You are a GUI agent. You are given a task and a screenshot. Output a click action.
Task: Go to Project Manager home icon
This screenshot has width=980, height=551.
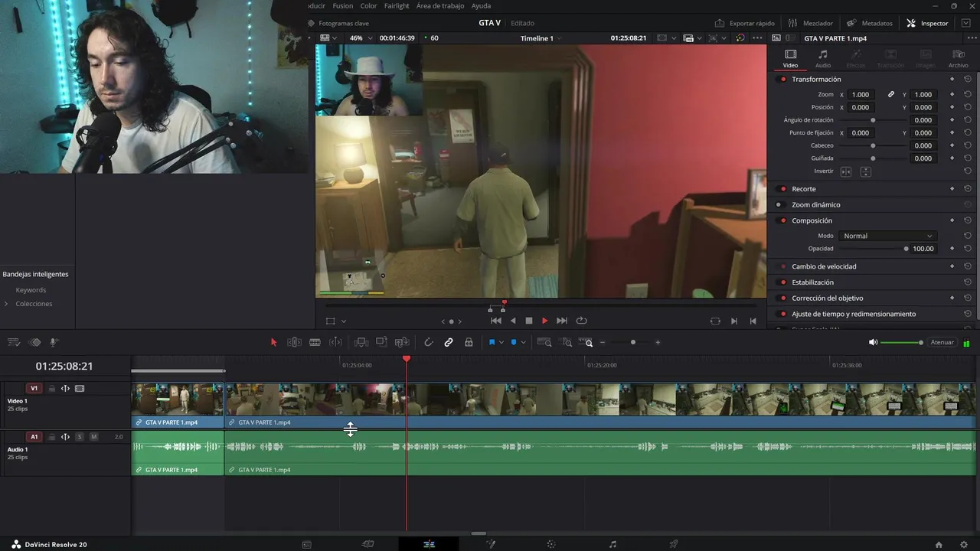[939, 544]
